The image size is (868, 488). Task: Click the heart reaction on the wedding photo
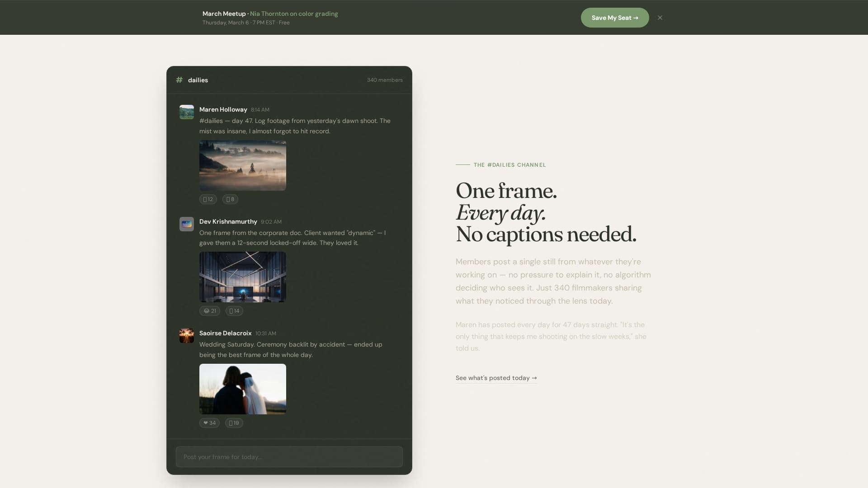[209, 422]
